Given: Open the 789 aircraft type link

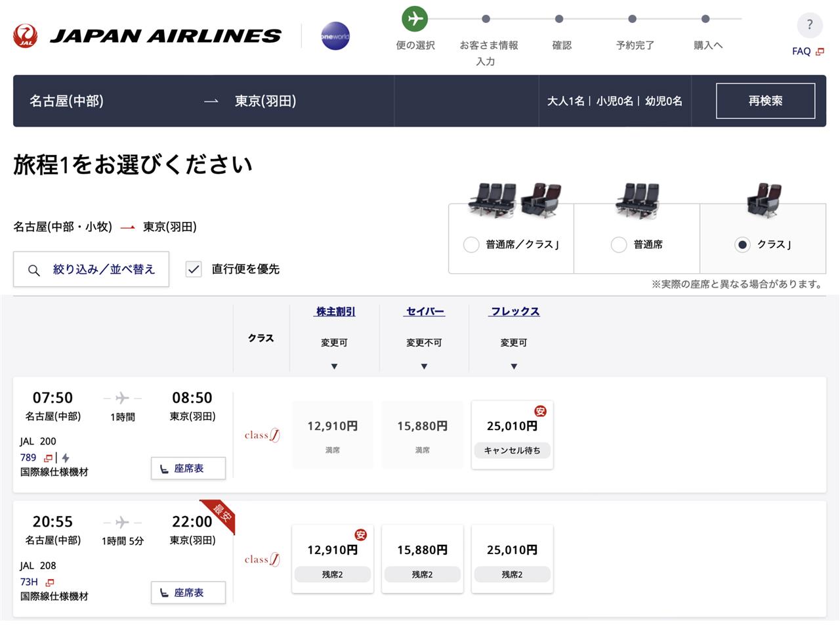Looking at the screenshot, I should click(28, 458).
